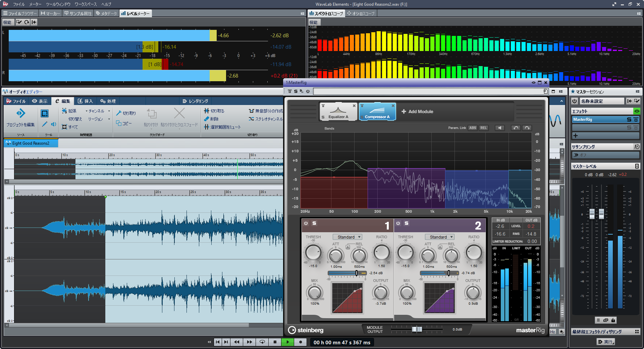Switch to the Oscilloscope (オシロスコープ) tab
The width and height of the screenshot is (644, 349).
pyautogui.click(x=361, y=13)
